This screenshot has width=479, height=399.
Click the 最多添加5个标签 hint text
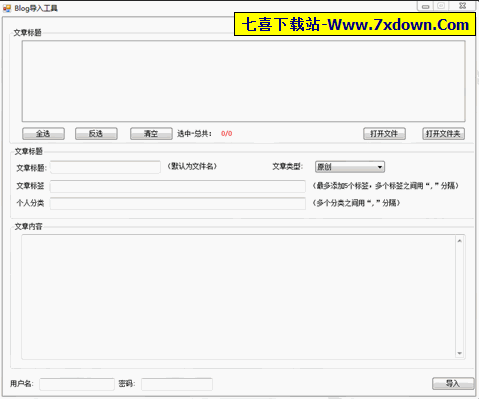point(385,186)
